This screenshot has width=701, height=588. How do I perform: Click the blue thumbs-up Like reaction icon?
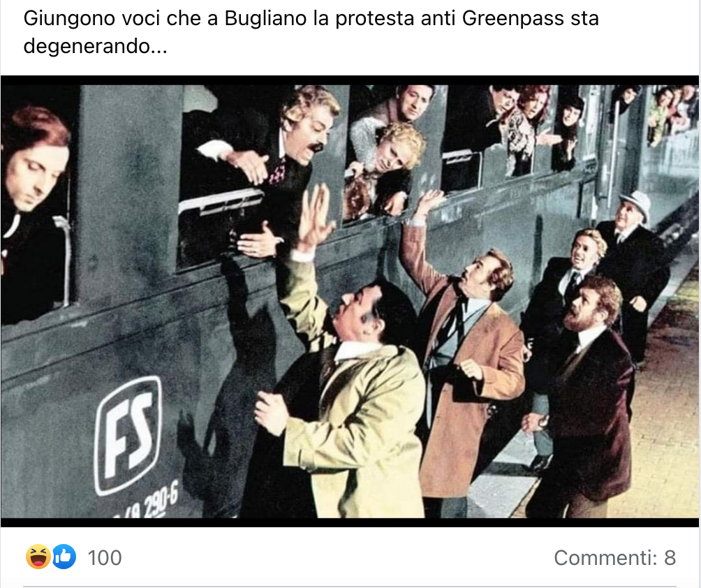64,557
